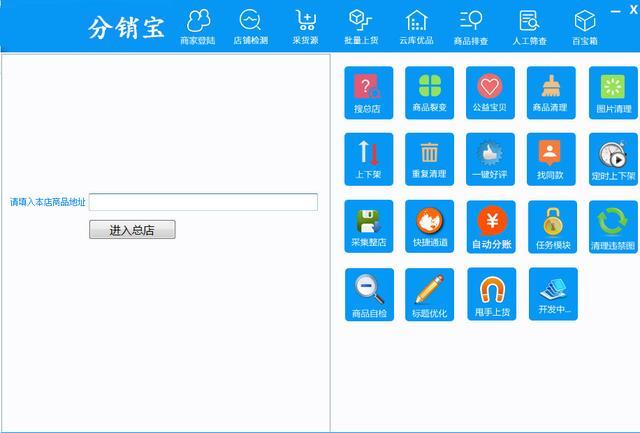Launch 标题优化 pencil tool
The image size is (640, 433).
coord(429,294)
